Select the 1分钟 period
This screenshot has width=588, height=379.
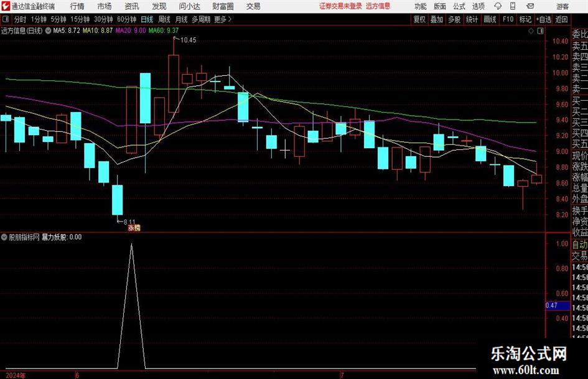tap(39, 19)
